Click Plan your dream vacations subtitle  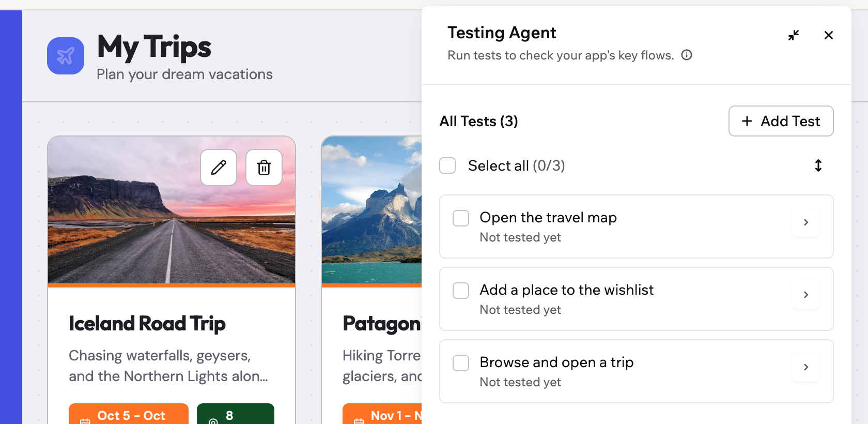[x=184, y=74]
